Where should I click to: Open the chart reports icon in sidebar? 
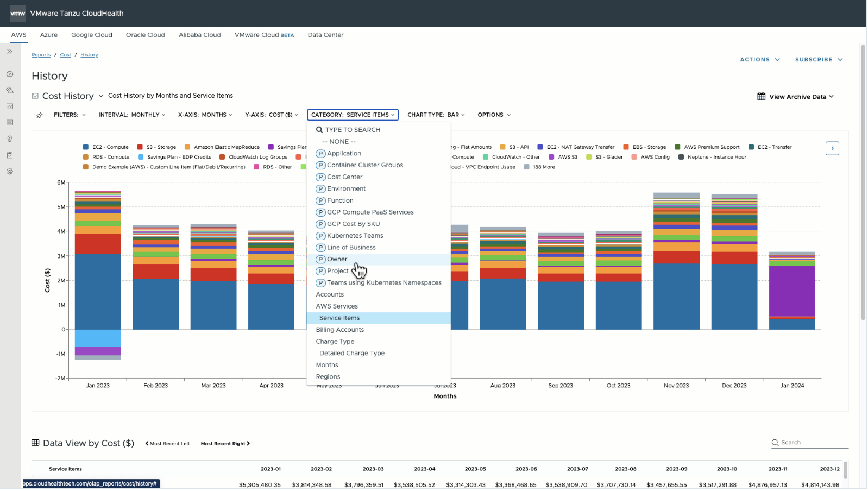coord(10,106)
